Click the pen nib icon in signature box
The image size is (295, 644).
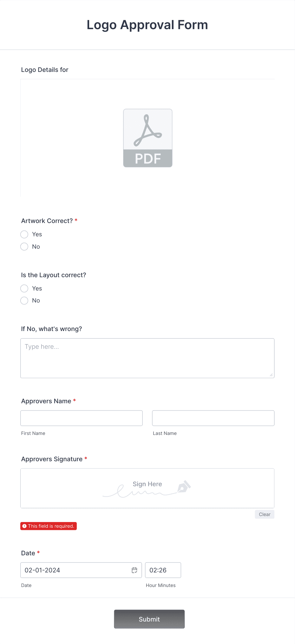184,487
